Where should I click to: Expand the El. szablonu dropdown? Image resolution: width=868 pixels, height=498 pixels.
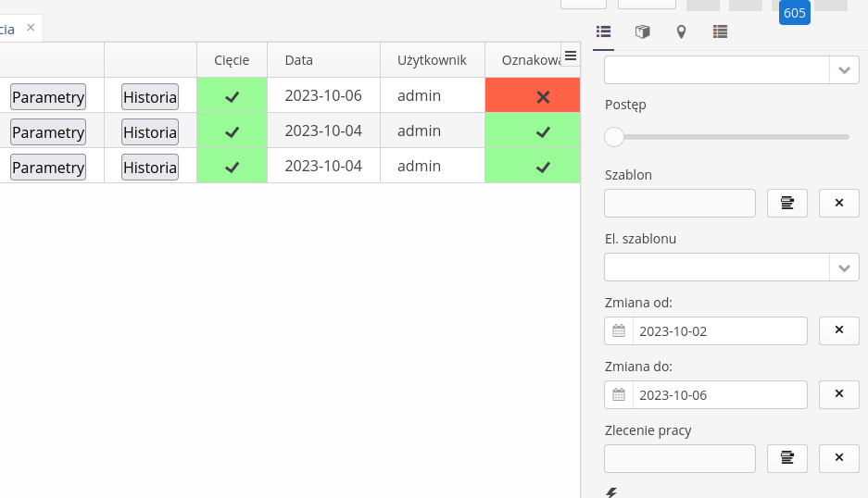[844, 268]
